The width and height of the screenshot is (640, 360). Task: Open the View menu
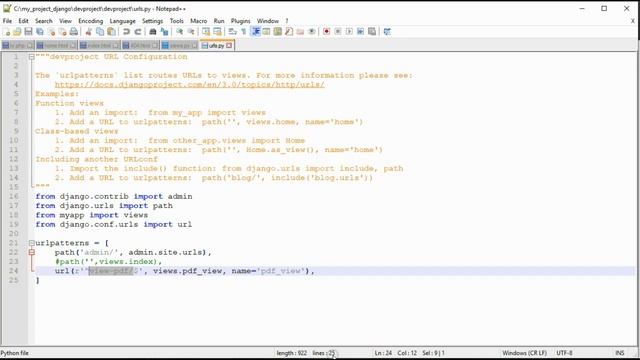click(x=65, y=21)
